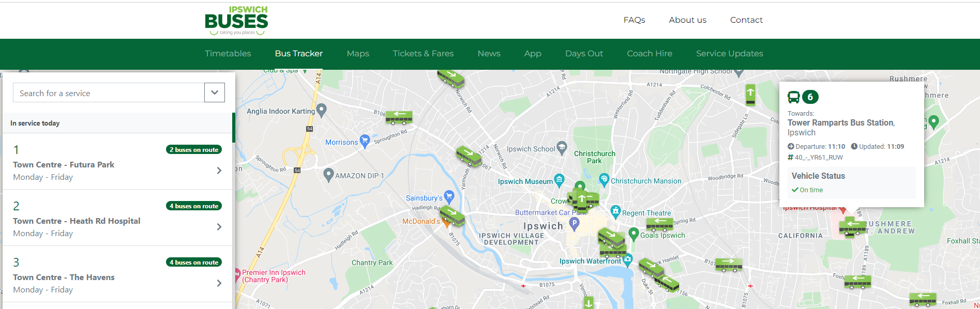Viewport: 980px width, 309px height.
Task: Open the Timetables menu
Action: point(228,53)
